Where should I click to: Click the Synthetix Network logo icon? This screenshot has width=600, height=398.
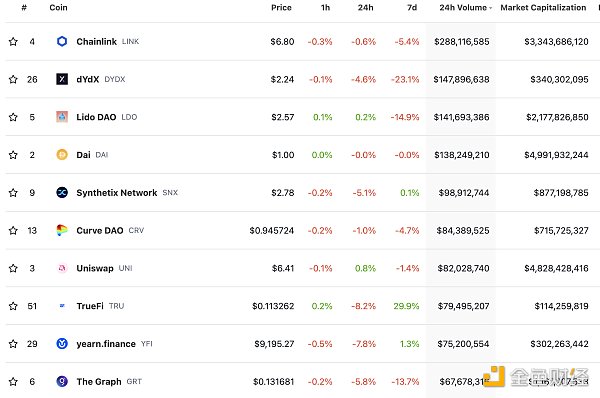[62, 192]
